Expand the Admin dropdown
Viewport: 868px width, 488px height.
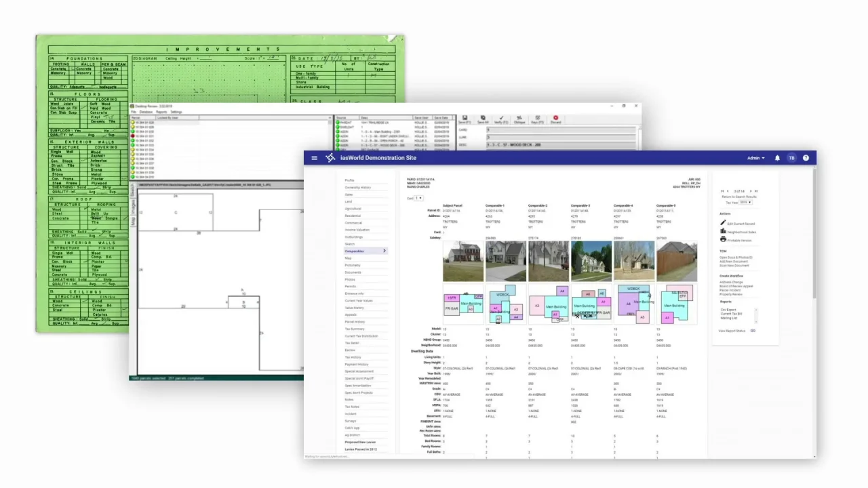(755, 158)
